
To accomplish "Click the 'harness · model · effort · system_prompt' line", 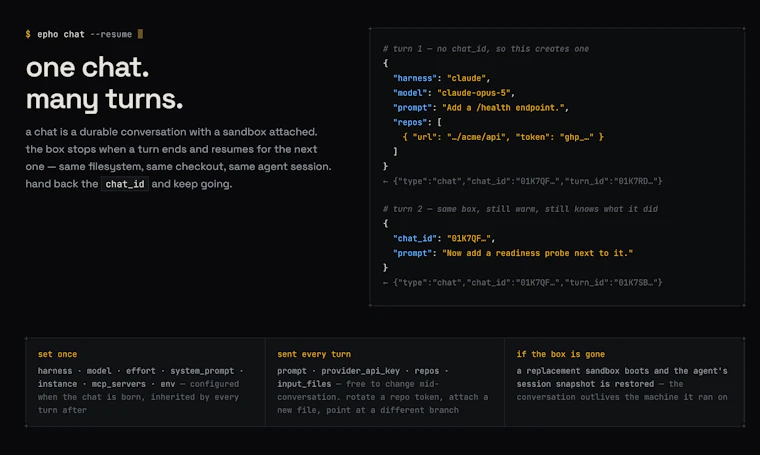I will 141,371.
